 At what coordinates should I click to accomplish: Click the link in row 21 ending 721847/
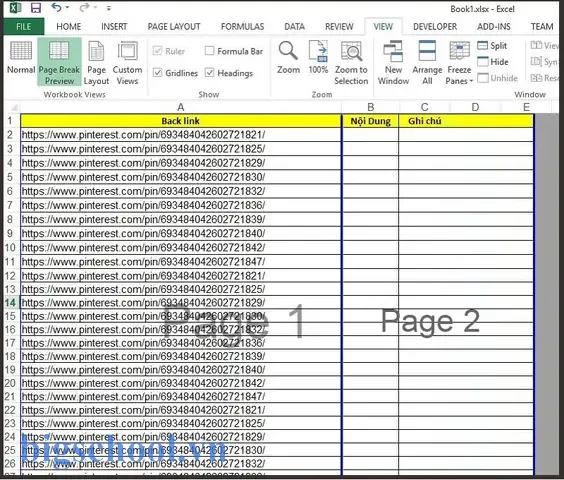click(x=143, y=397)
